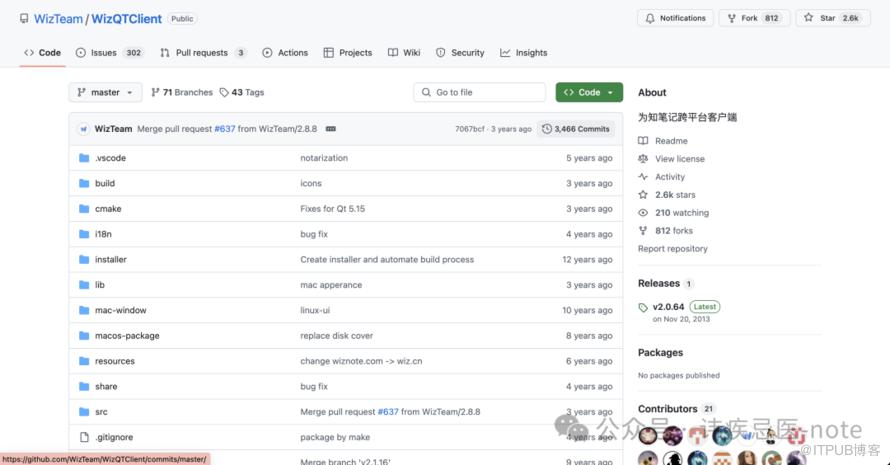Click the Notifications bell button
Viewport: 890px width, 465px height.
675,18
